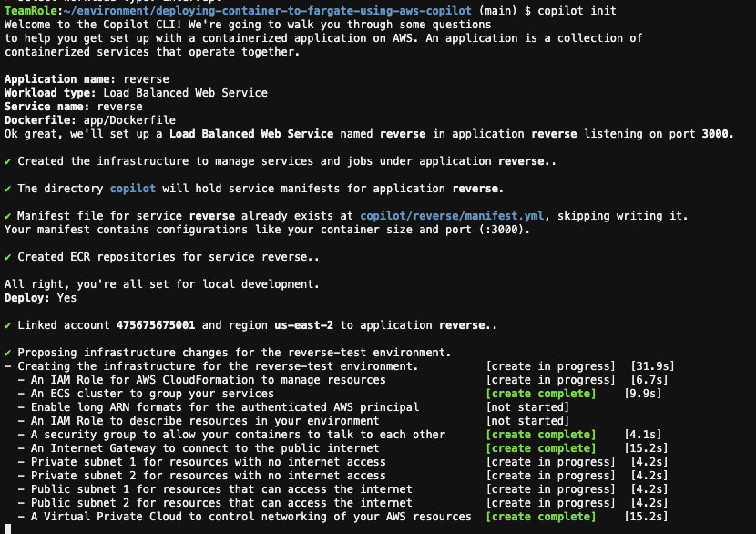Click region 'us-east-2' text
Viewport: 756px width, 534px height.
click(x=303, y=325)
